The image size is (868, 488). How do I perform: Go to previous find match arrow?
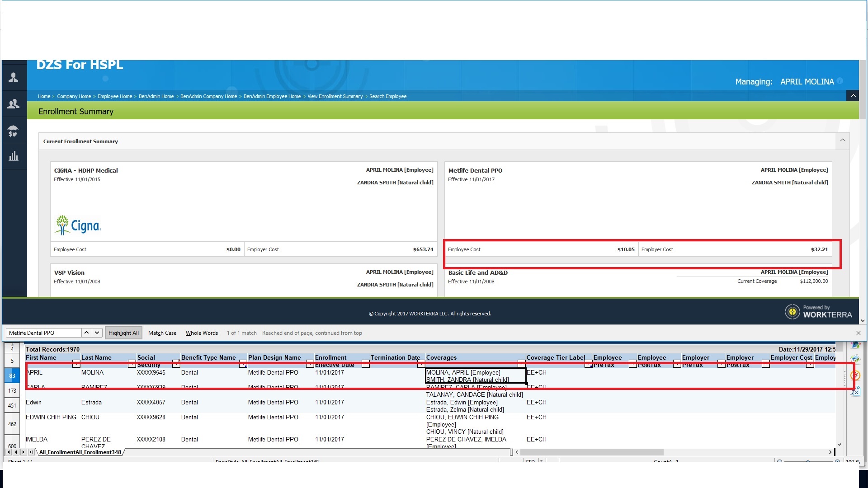(86, 333)
